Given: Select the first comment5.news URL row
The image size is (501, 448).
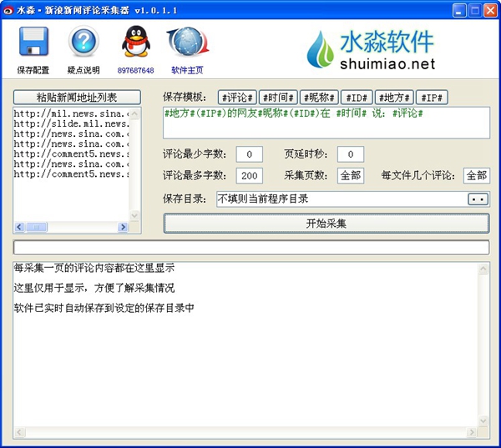Looking at the screenshot, I should pos(71,154).
